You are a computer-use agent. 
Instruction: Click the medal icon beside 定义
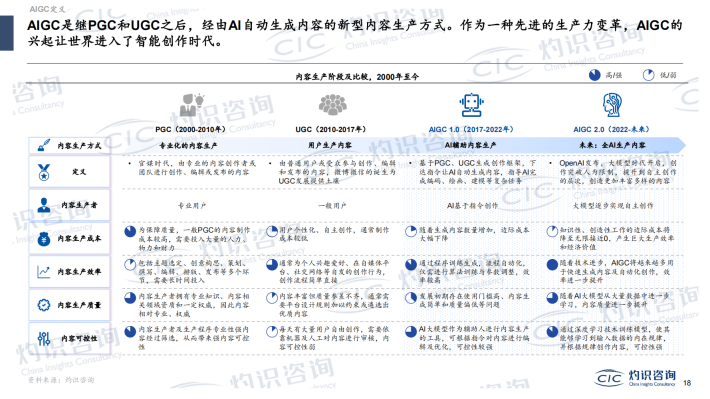(44, 172)
